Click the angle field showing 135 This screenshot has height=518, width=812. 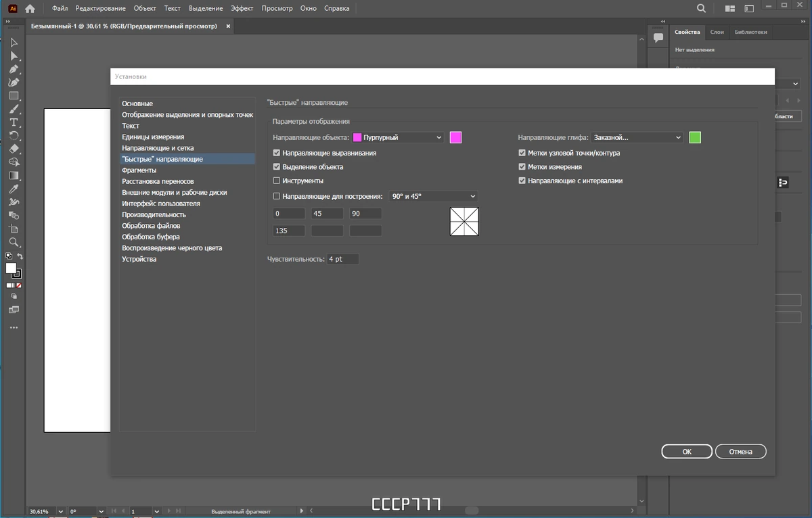288,231
